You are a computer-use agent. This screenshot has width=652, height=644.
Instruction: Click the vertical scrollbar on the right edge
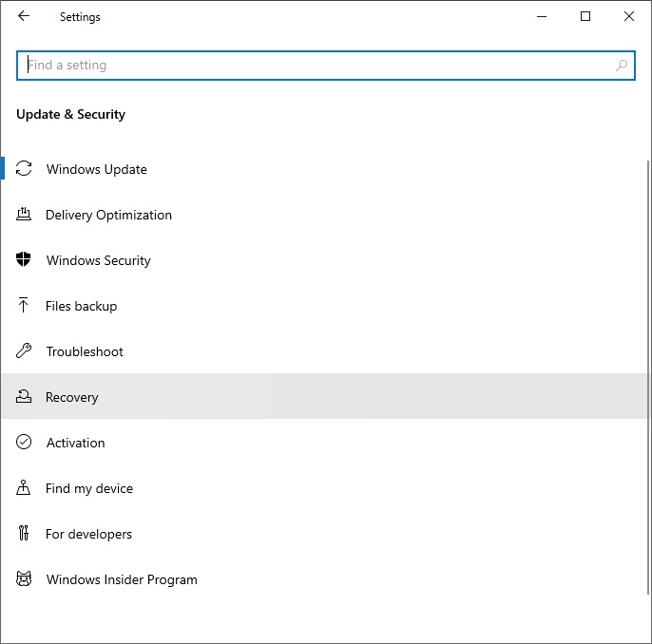tap(648, 377)
